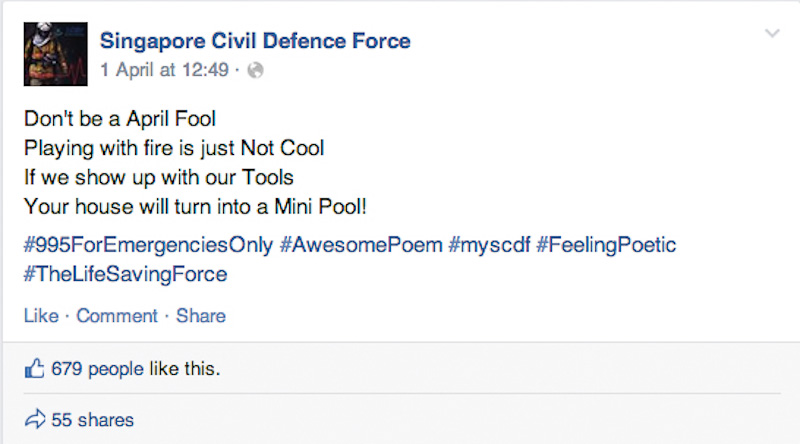
Task: Click the Singapore Civil Defence Force profile picture
Action: 56,54
